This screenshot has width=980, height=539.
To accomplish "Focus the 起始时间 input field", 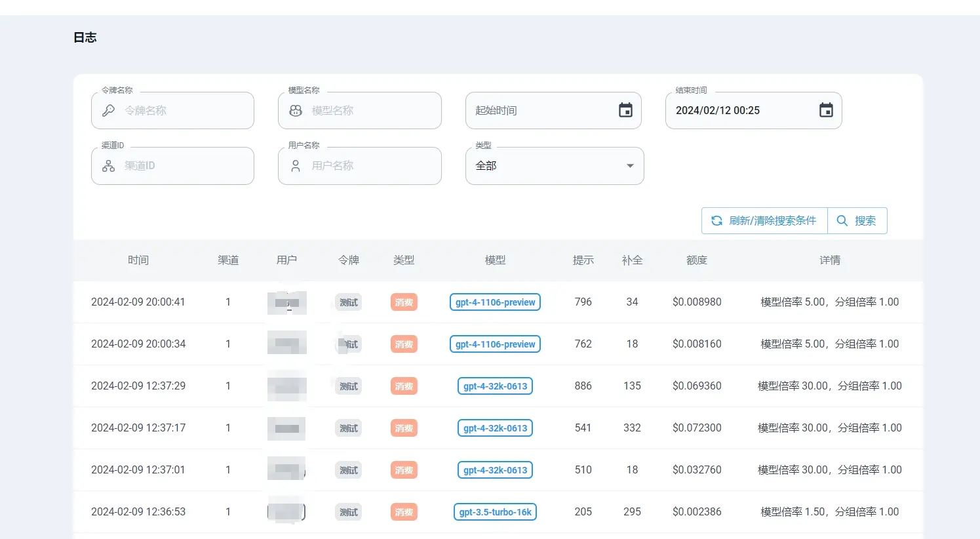I will click(553, 110).
